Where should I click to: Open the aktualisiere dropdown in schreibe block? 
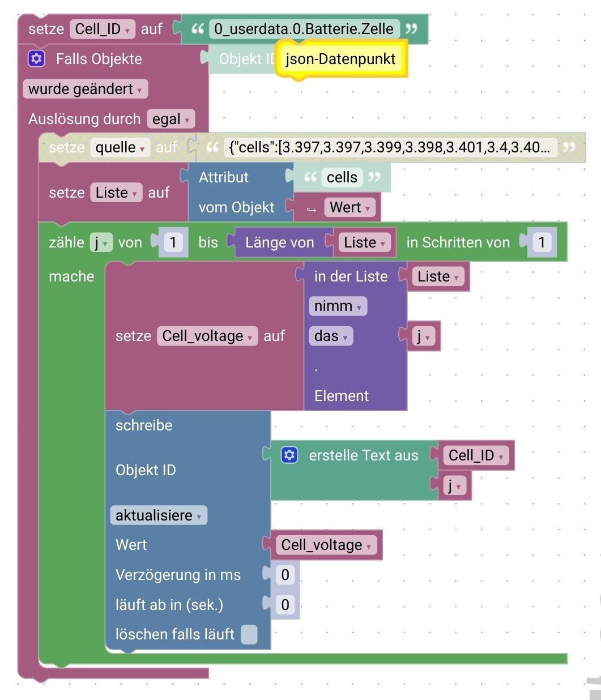(159, 515)
